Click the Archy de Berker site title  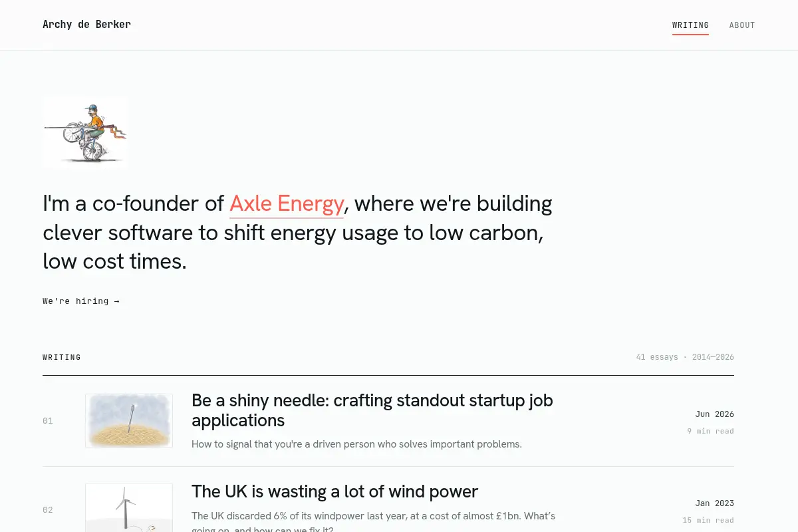click(x=86, y=25)
